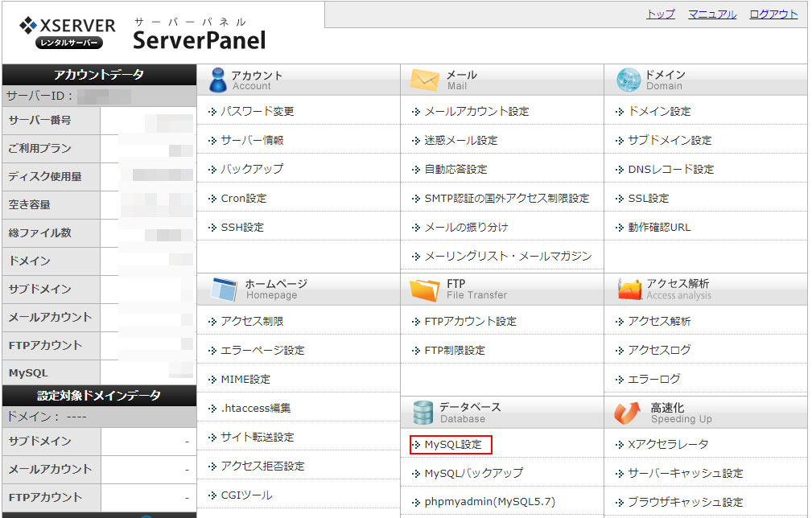Open エラーログ
Image resolution: width=812 pixels, height=518 pixels.
654,380
